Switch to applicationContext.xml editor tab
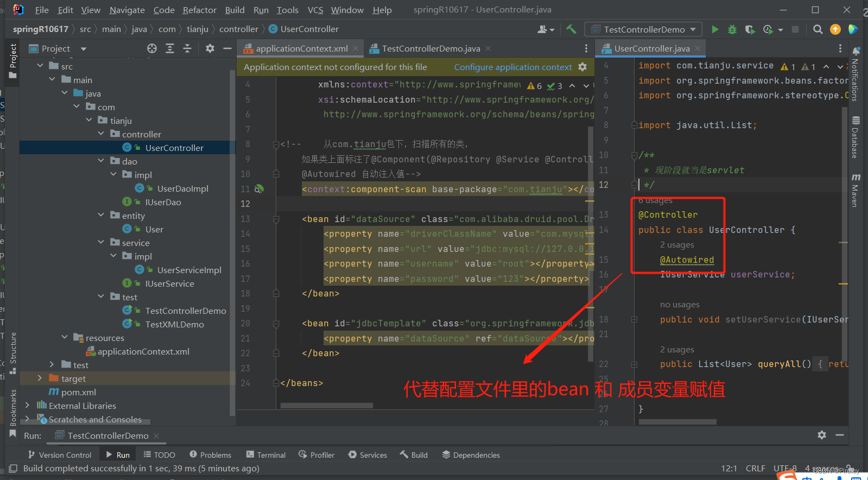868x480 pixels. pos(301,48)
